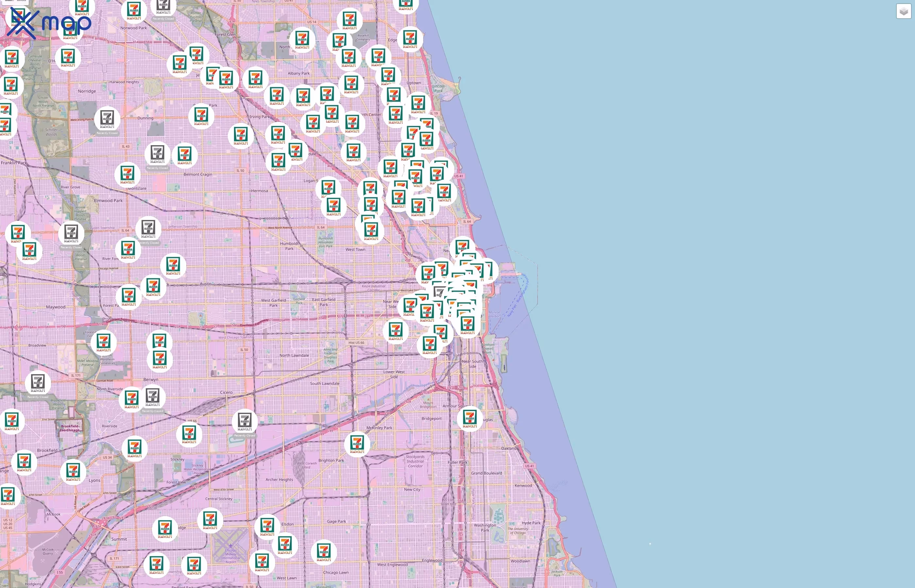Screen dimensions: 915x588
Task: Open the 7-Eleven marker near Hist US 66
Action: coord(396,331)
